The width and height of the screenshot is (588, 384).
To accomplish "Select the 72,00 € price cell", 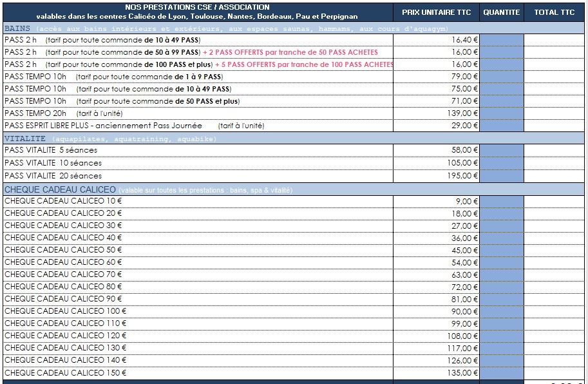I will pyautogui.click(x=436, y=287).
